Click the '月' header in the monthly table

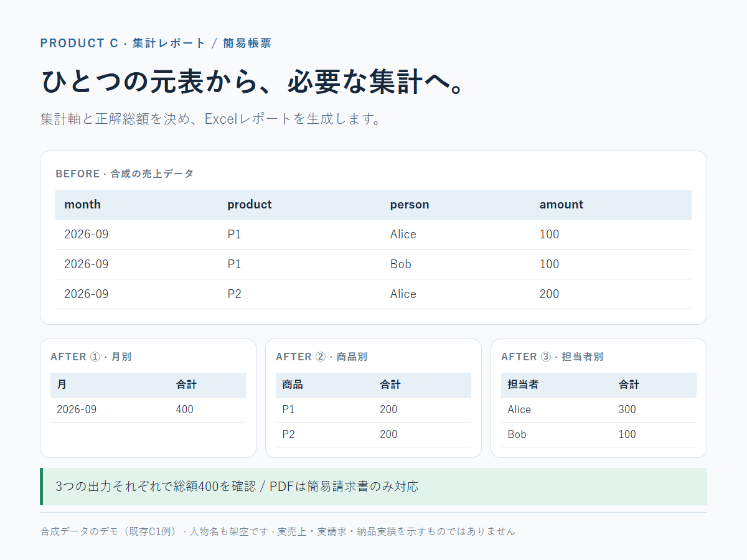pos(62,385)
